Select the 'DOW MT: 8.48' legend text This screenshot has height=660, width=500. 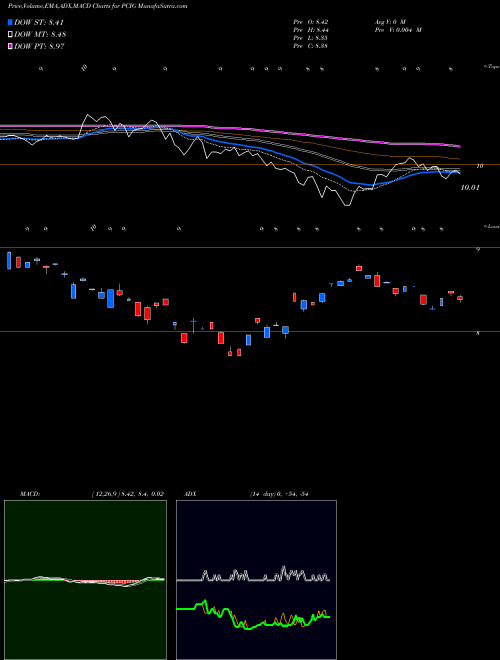(x=40, y=35)
